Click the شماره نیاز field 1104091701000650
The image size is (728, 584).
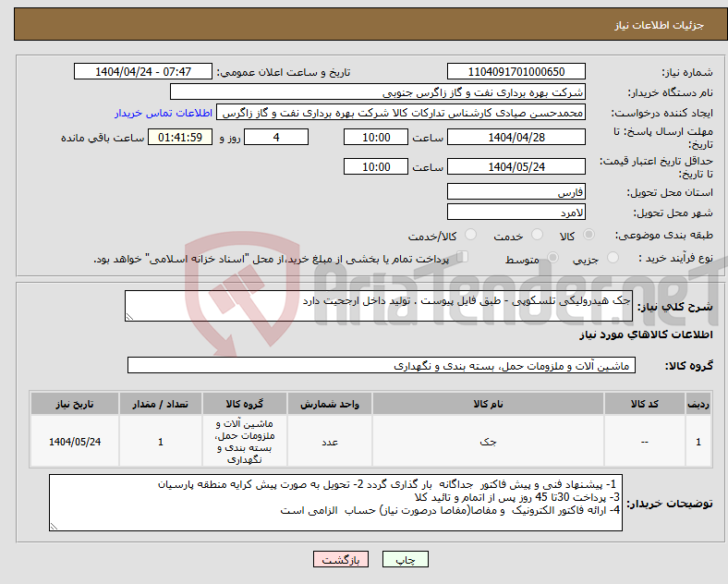[x=516, y=72]
